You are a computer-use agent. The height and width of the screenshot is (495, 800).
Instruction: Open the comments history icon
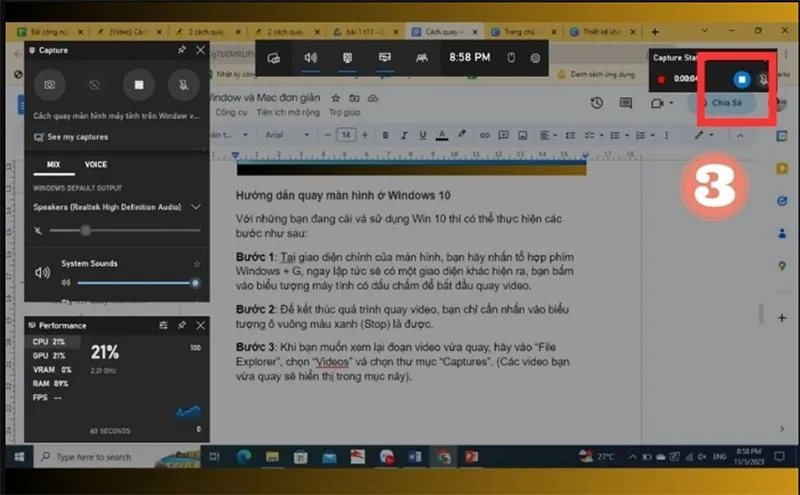pos(626,103)
